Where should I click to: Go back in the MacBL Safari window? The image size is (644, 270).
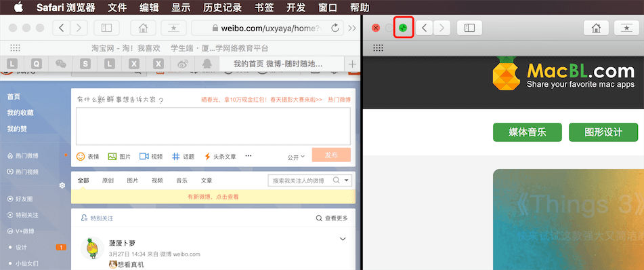(425, 28)
